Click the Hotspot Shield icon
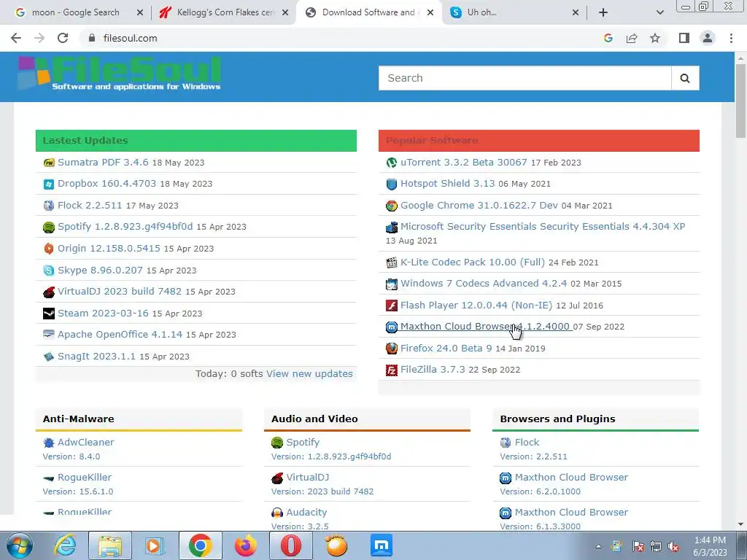747x560 pixels. point(392,184)
